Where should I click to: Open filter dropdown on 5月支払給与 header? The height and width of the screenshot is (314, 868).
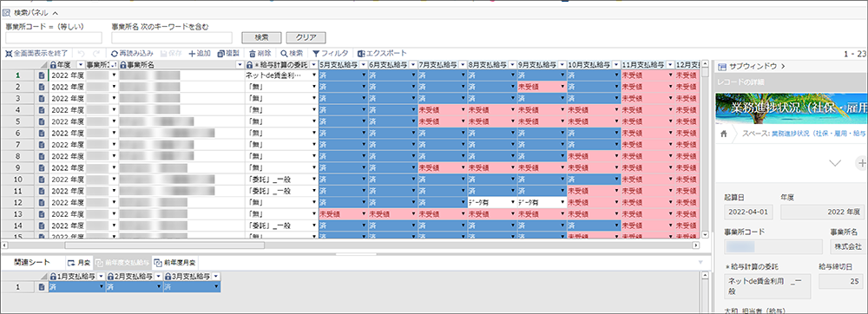tap(363, 65)
